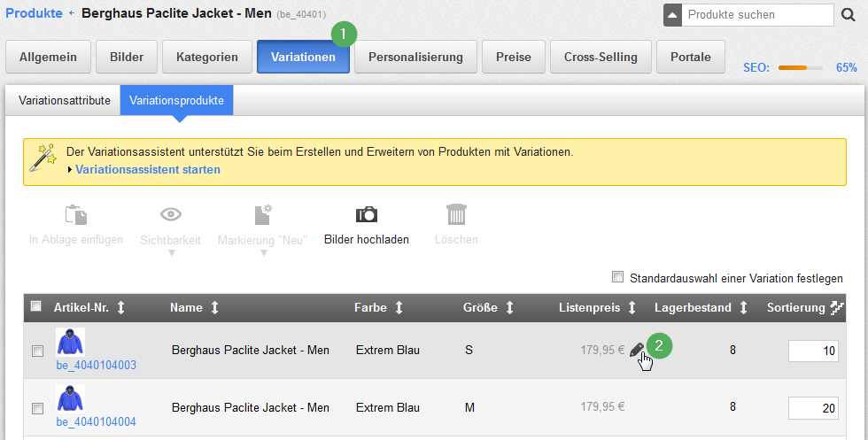Open article link be_4040104003
868x440 pixels.
(x=97, y=366)
